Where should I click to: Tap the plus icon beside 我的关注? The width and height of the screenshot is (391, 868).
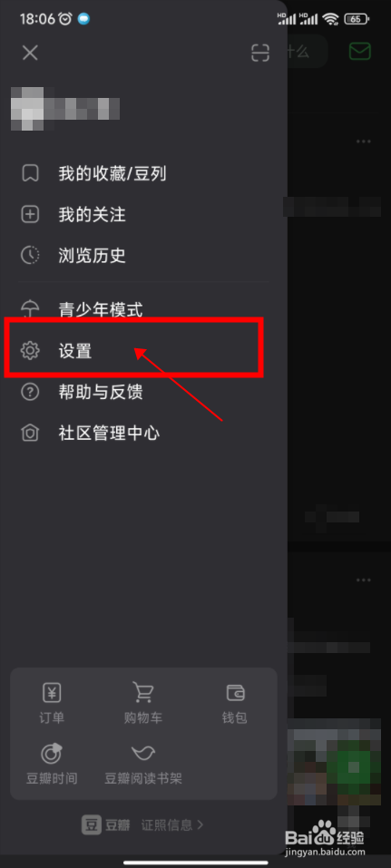point(30,214)
